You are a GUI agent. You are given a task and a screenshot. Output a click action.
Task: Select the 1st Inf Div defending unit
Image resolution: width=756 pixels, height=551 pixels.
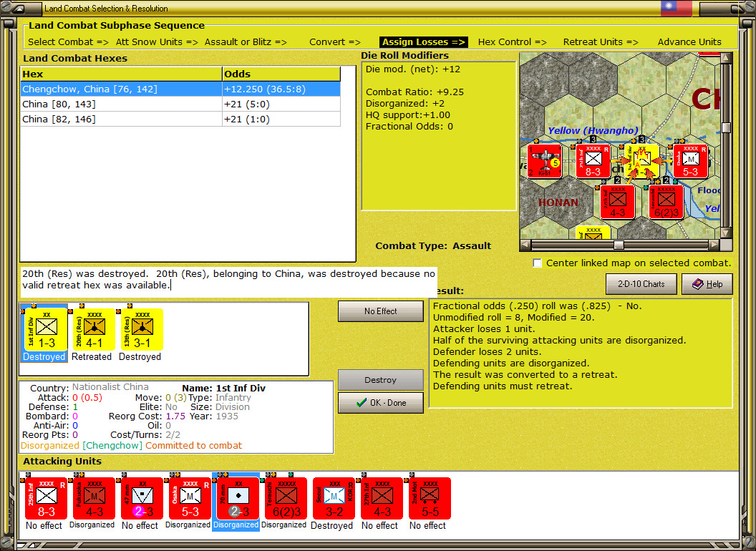coord(46,329)
